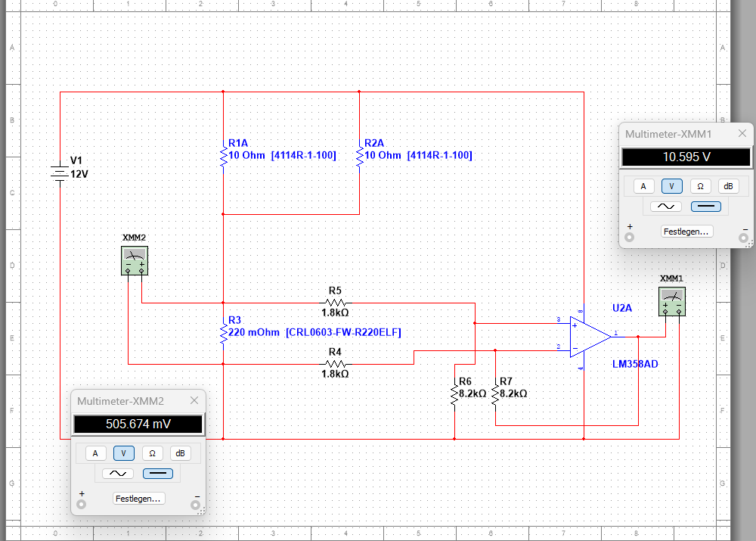Image resolution: width=756 pixels, height=541 pixels.
Task: Select AC sine wave mode on Multimeter-XMM2
Action: point(118,474)
